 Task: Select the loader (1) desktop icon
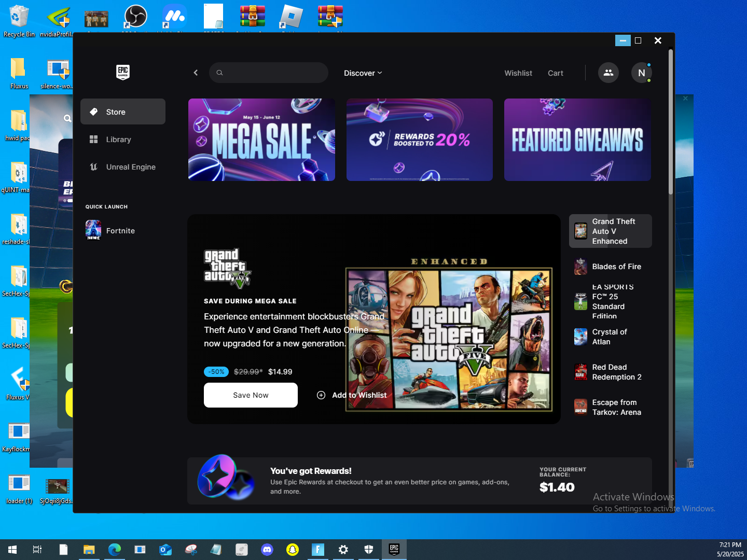[19, 489]
